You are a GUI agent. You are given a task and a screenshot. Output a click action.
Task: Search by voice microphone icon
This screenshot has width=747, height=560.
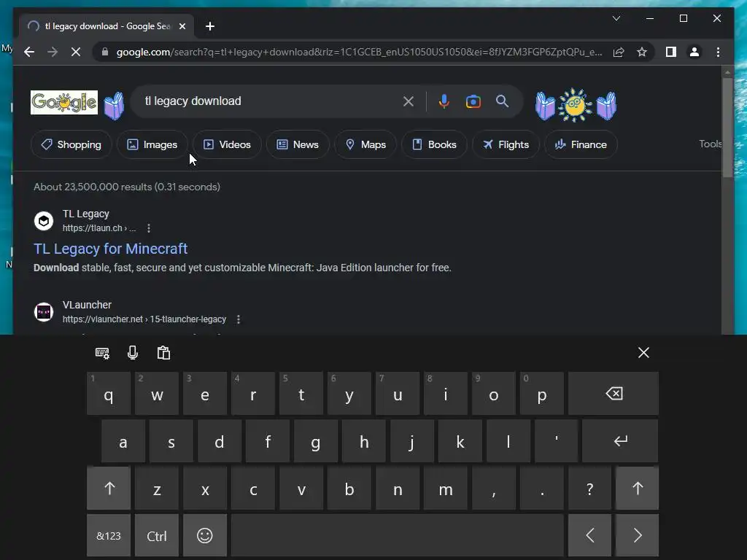444,101
